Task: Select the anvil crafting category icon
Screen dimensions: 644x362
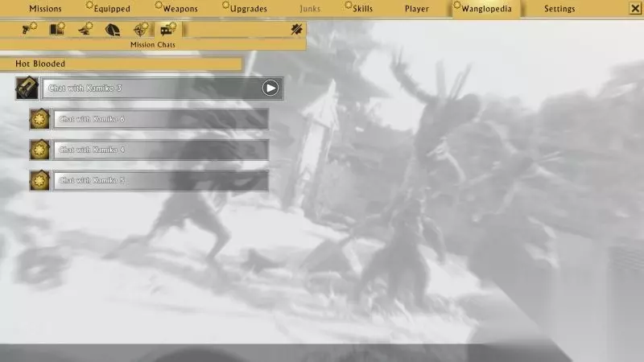Action: 85,29
